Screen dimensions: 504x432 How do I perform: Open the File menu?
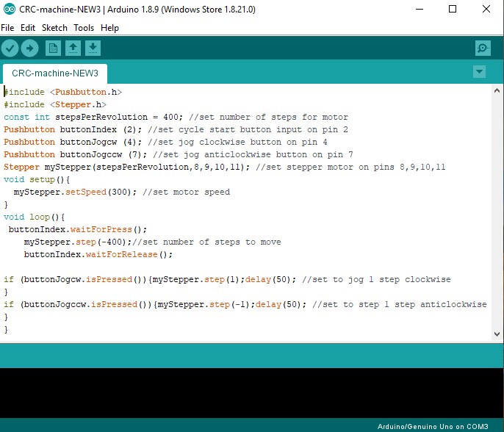8,28
